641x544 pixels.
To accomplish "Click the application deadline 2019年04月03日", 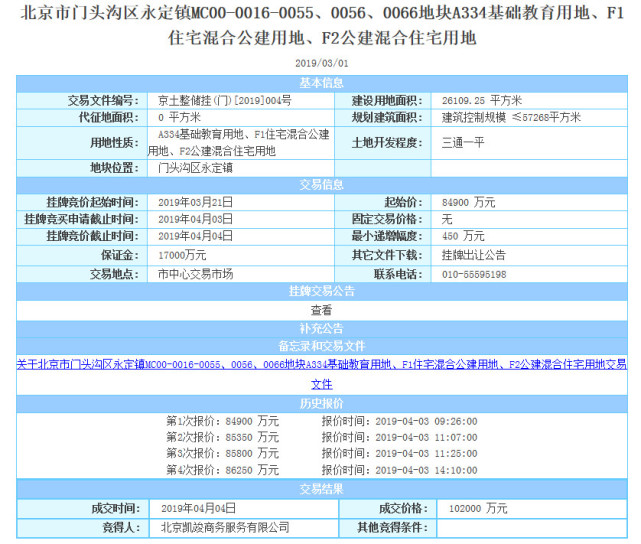I will click(195, 219).
